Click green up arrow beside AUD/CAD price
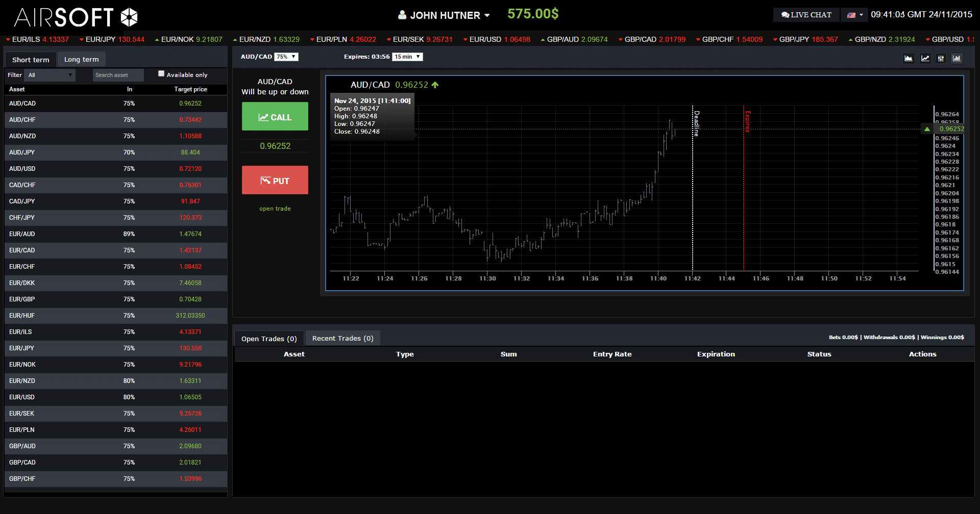 click(435, 85)
